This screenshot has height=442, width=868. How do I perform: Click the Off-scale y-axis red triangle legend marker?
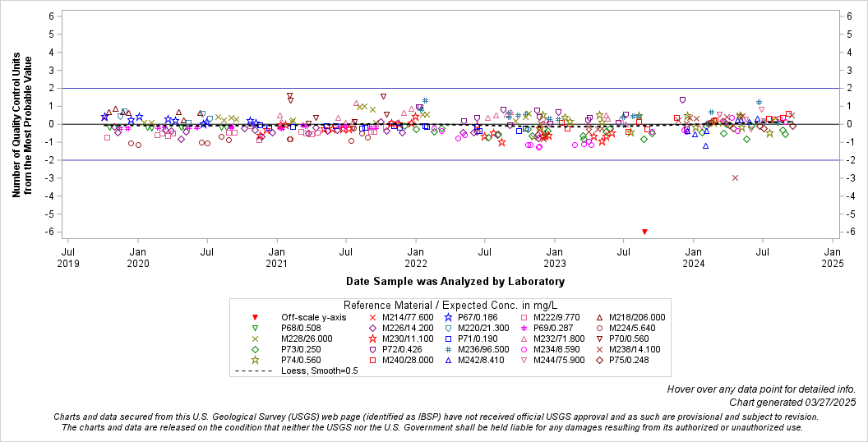pyautogui.click(x=255, y=317)
